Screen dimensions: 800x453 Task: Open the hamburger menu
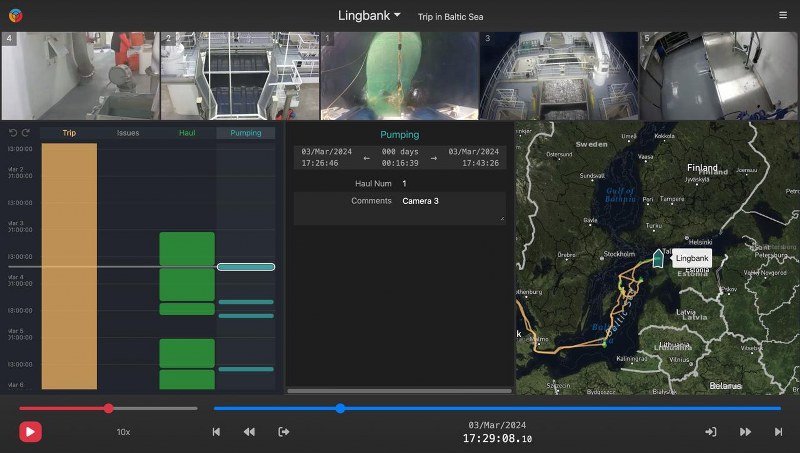[782, 15]
